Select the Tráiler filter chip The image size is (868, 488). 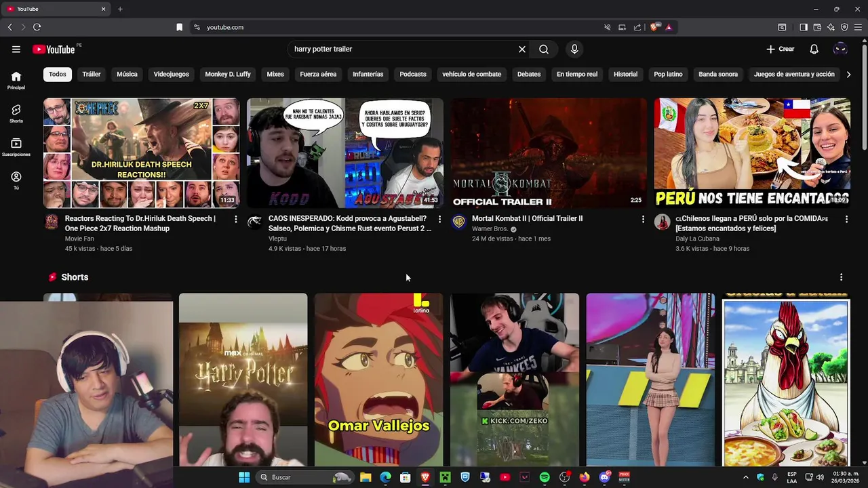point(92,74)
